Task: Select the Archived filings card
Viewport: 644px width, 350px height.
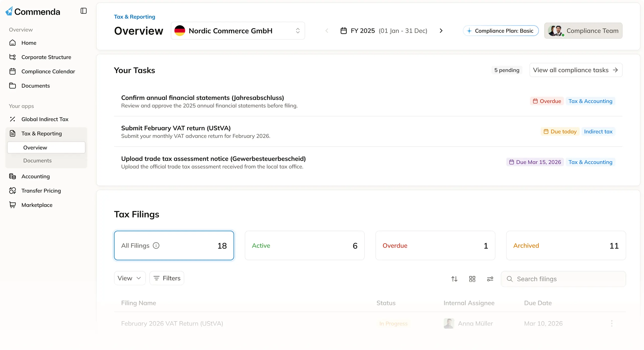Action: 566,245
